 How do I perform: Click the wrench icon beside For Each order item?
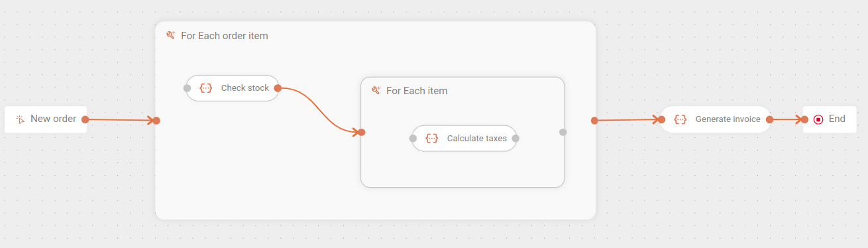pos(171,36)
